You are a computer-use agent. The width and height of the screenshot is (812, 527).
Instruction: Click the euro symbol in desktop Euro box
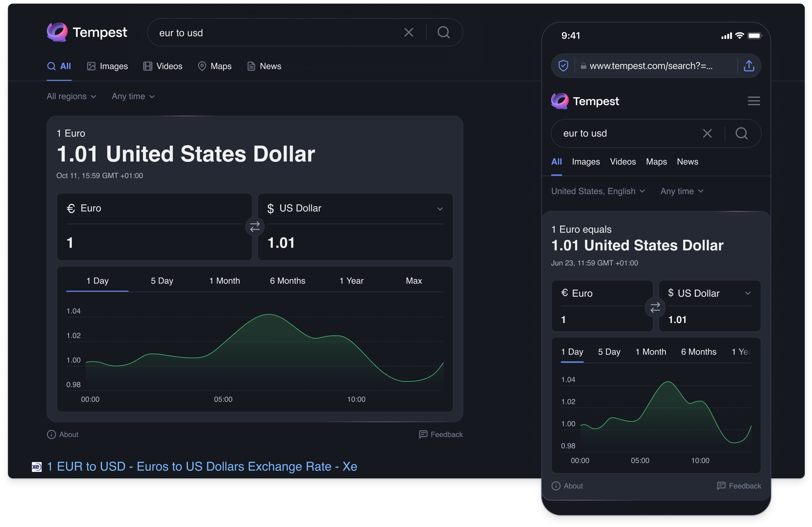[x=71, y=209]
